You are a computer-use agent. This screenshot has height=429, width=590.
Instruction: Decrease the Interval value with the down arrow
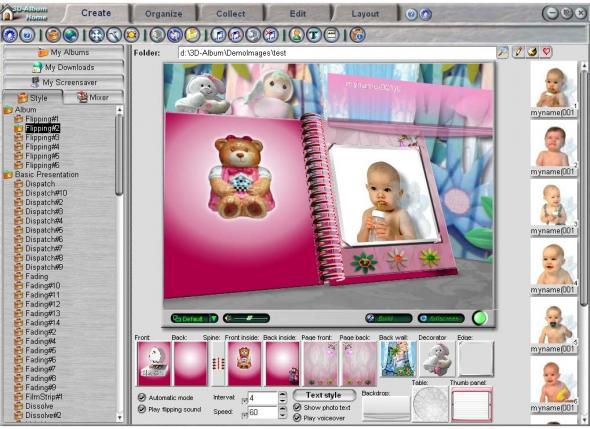283,401
